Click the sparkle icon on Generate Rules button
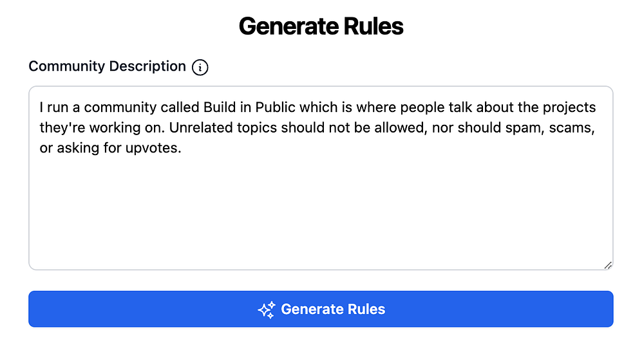This screenshot has width=644, height=350. point(266,309)
